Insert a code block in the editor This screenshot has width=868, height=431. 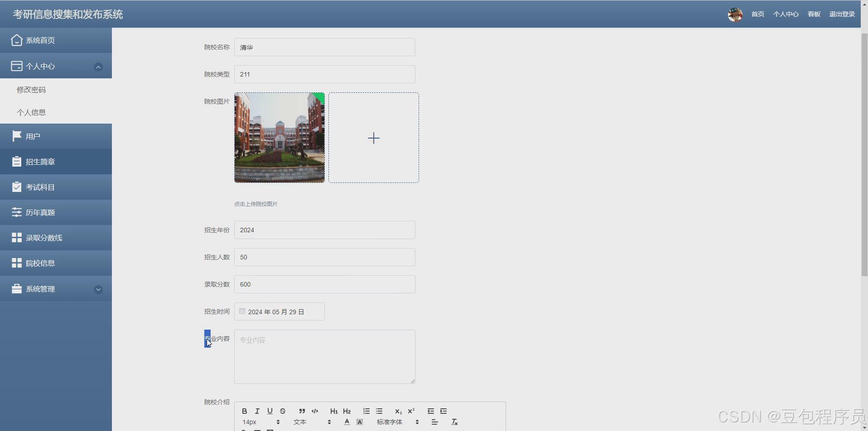[315, 411]
